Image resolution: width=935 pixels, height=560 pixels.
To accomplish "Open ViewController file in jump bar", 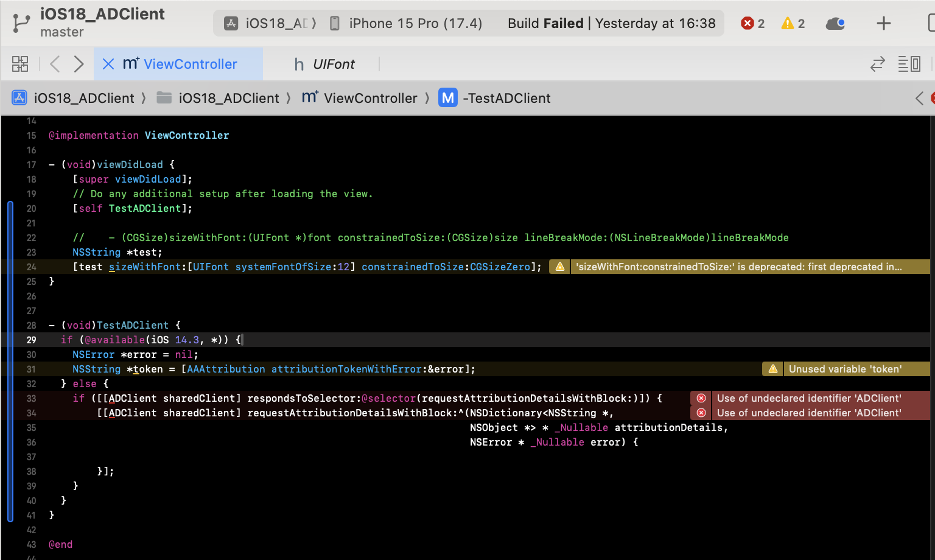I will (x=360, y=98).
